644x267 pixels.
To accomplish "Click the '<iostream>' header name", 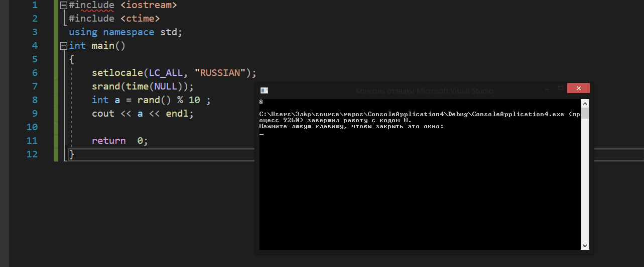I will (x=149, y=5).
